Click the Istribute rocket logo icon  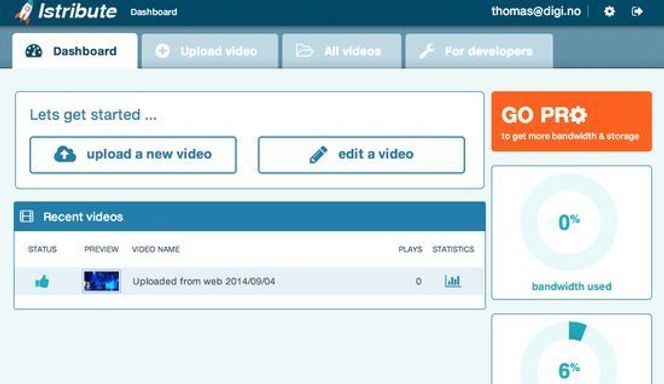[25, 11]
